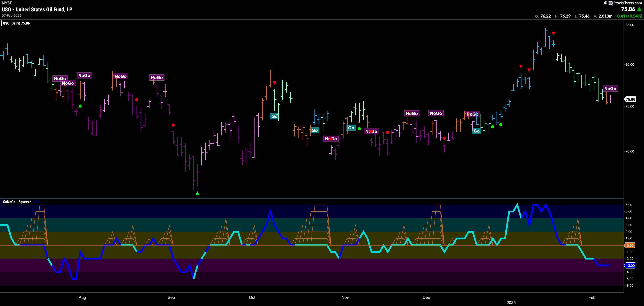
Task: Click the red down triangle at January peak
Action: (x=553, y=33)
